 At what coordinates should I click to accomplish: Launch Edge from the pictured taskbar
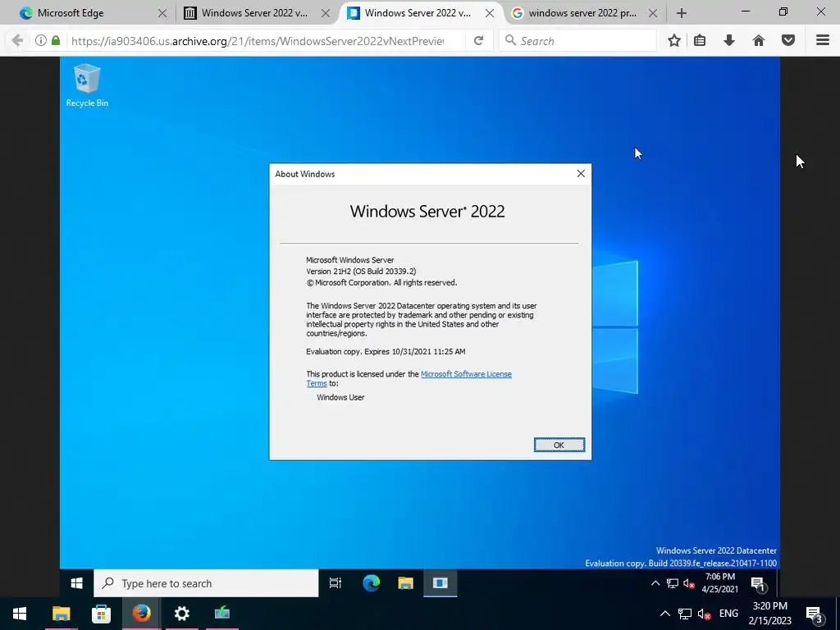point(371,583)
